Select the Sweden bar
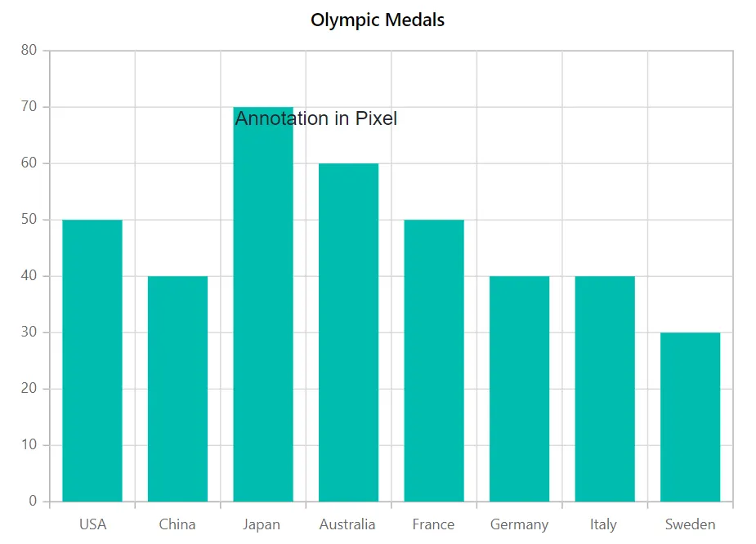Image resolution: width=756 pixels, height=544 pixels. point(690,417)
